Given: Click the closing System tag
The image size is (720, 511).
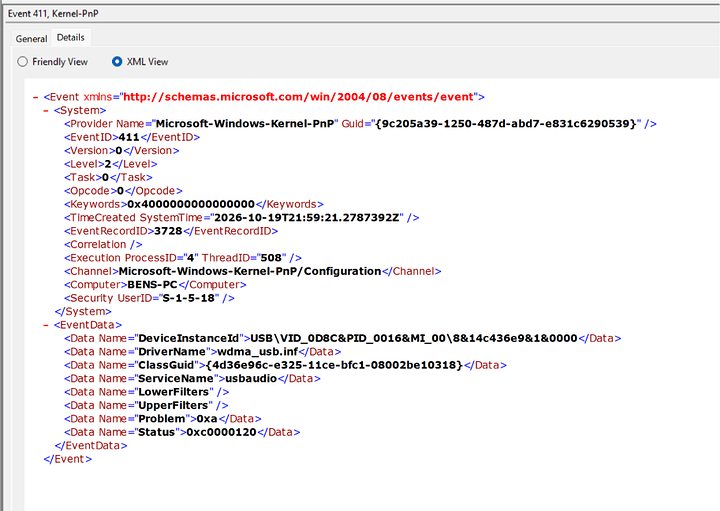Looking at the screenshot, I should (x=83, y=311).
